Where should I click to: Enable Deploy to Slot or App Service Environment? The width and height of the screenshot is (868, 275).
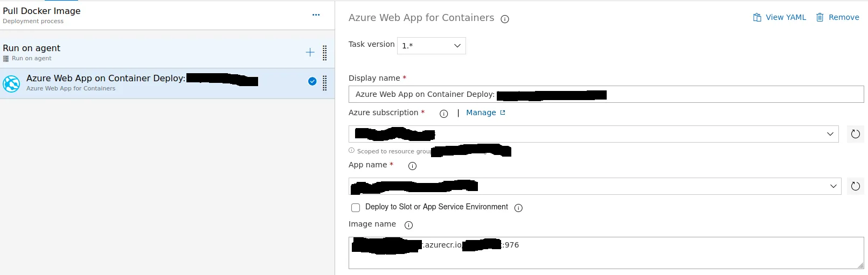point(356,208)
